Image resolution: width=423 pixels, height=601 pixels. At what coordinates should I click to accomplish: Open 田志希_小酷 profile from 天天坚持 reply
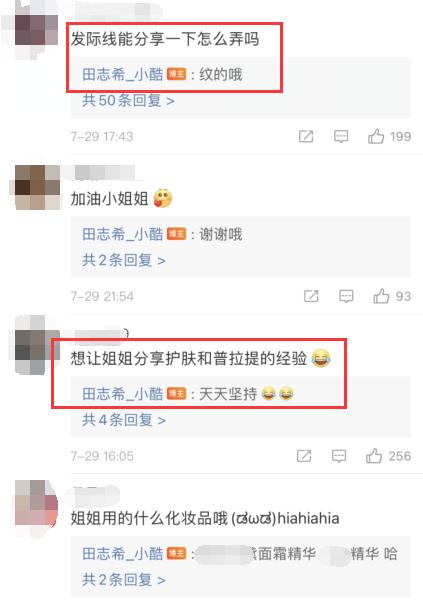click(123, 394)
